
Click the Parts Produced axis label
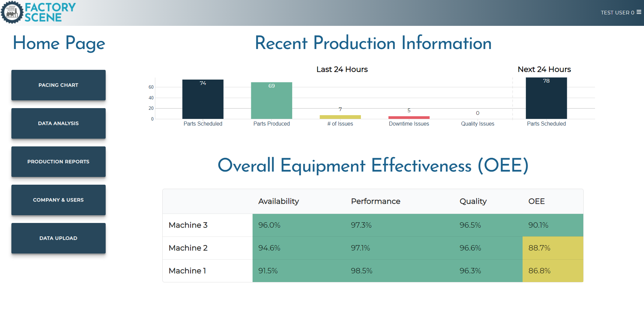tap(272, 124)
